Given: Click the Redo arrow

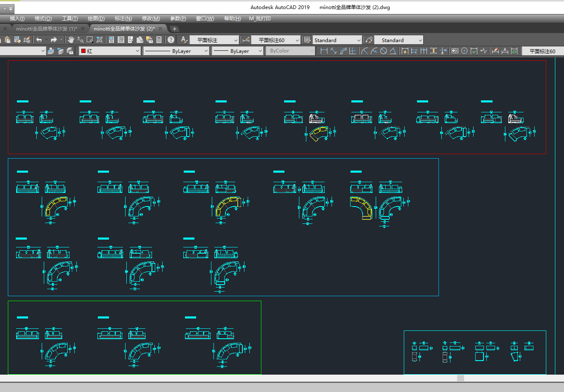Looking at the screenshot, I should pyautogui.click(x=54, y=40).
